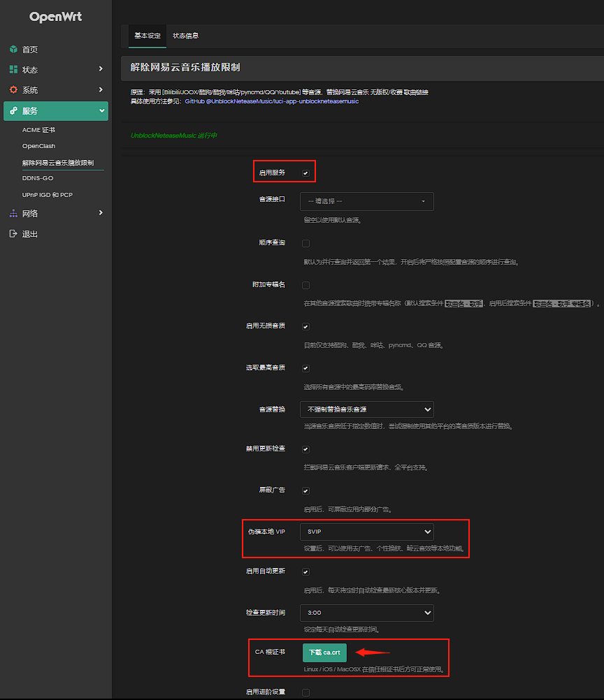Toggle 禁用更新检查 checkbox
The width and height of the screenshot is (604, 700).
(x=305, y=449)
